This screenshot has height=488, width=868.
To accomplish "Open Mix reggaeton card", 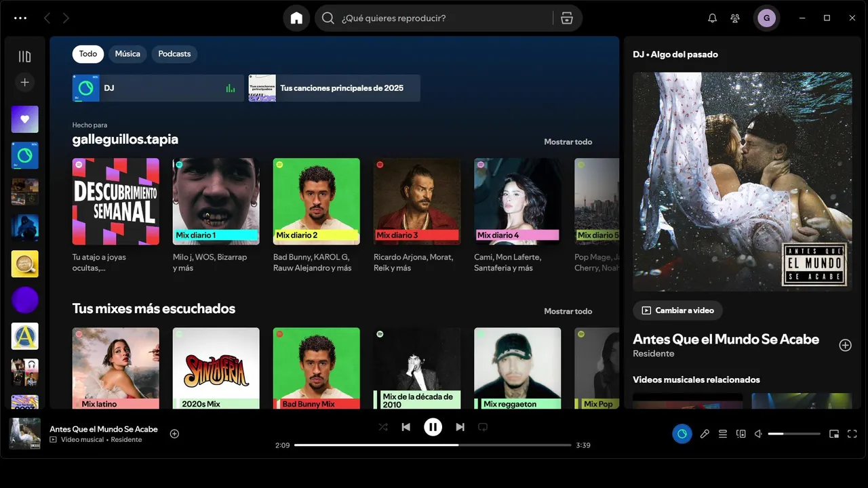I will (x=517, y=368).
